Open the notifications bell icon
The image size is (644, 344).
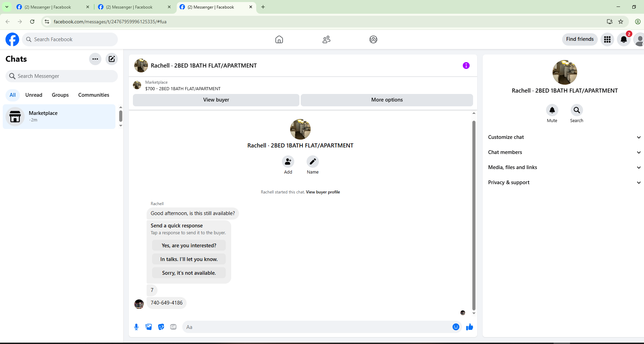click(624, 39)
